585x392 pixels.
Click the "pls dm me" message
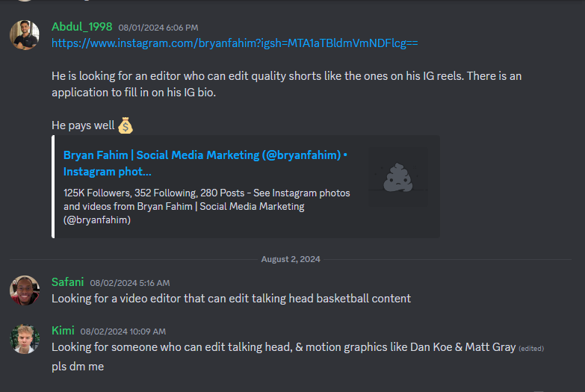(78, 367)
